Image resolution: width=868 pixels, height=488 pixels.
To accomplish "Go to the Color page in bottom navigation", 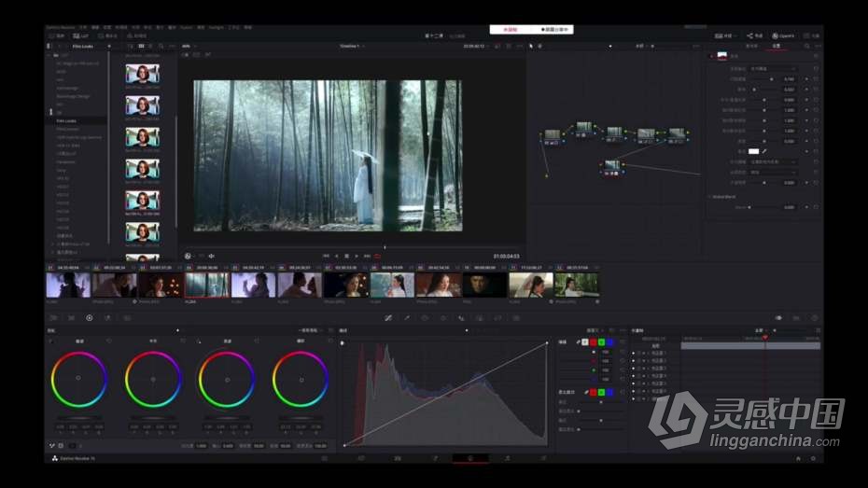I will point(470,458).
